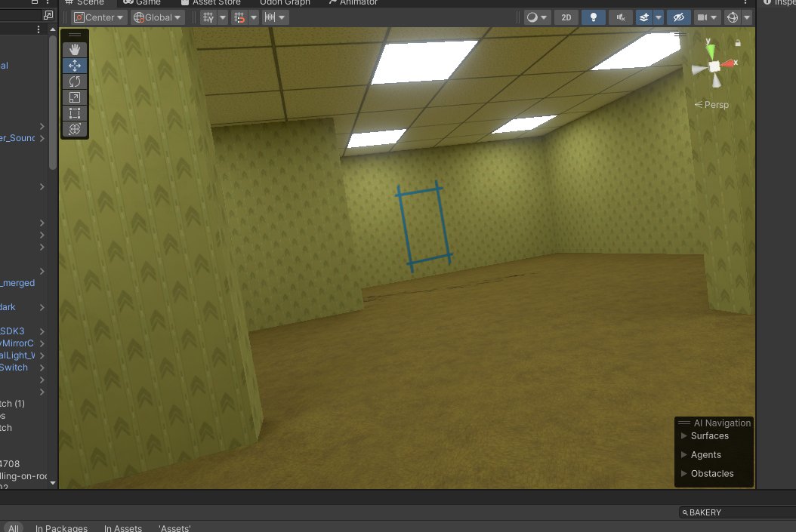796x532 pixels.
Task: Expand the MirrorC hierarchy row arrow
Action: (x=42, y=344)
